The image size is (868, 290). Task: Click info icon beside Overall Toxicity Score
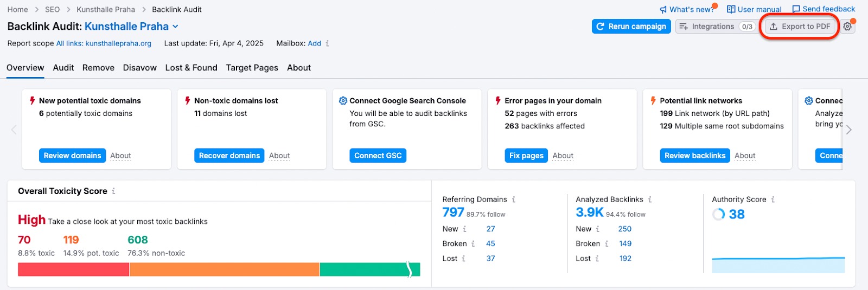[113, 191]
